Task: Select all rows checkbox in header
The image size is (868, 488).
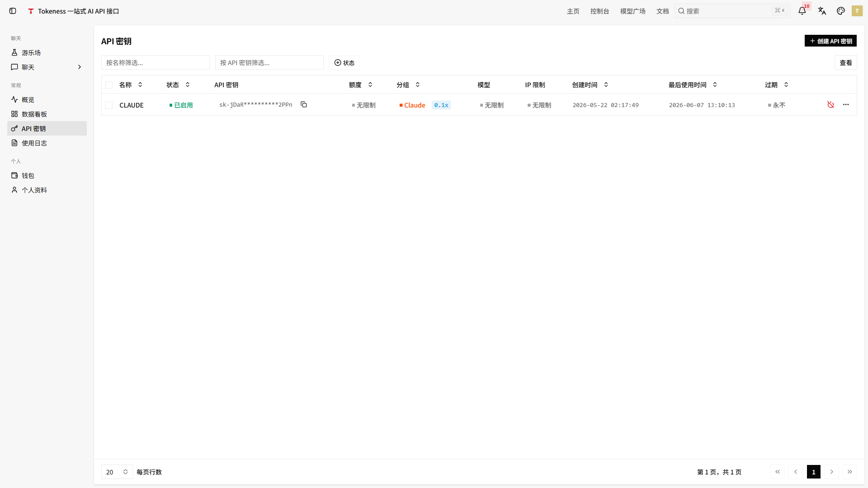Action: (x=109, y=85)
